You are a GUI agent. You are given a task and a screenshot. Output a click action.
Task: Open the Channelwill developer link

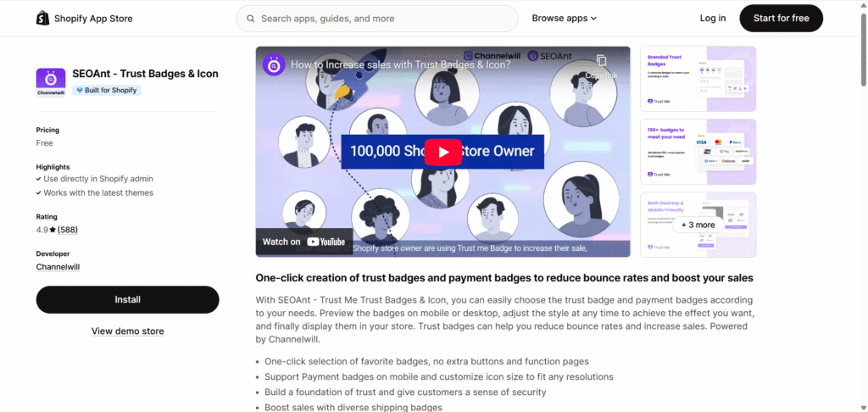[x=58, y=267]
